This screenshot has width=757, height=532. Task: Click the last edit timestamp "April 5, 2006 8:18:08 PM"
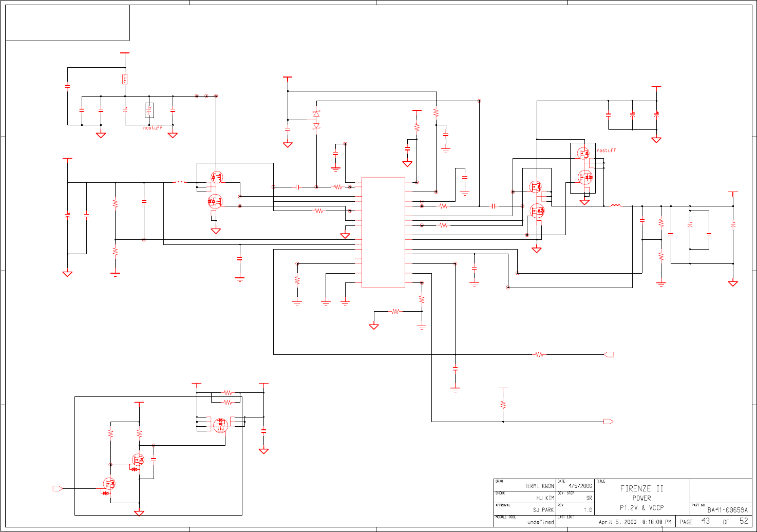(635, 522)
